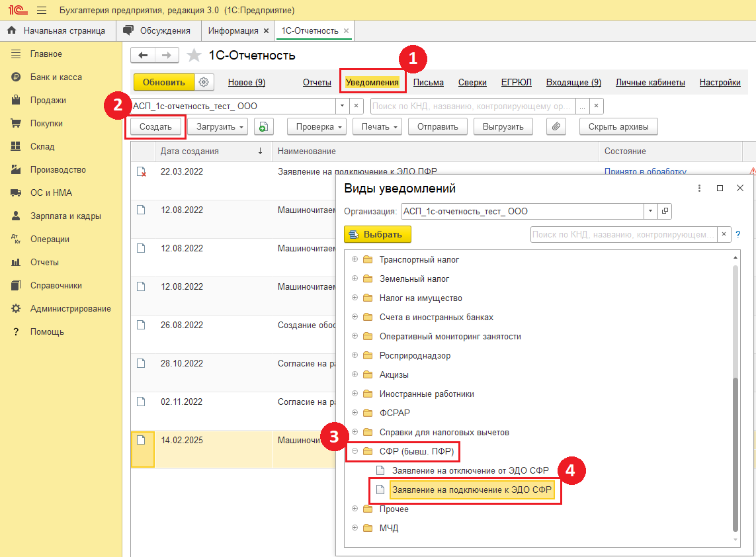
Task: Open Зарплата и кадры section
Action: tap(65, 216)
